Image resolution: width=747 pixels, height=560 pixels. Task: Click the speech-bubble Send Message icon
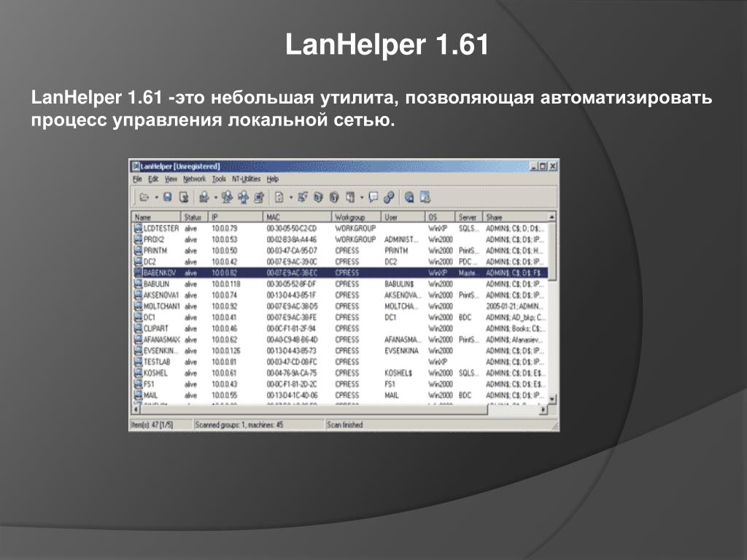click(x=373, y=197)
